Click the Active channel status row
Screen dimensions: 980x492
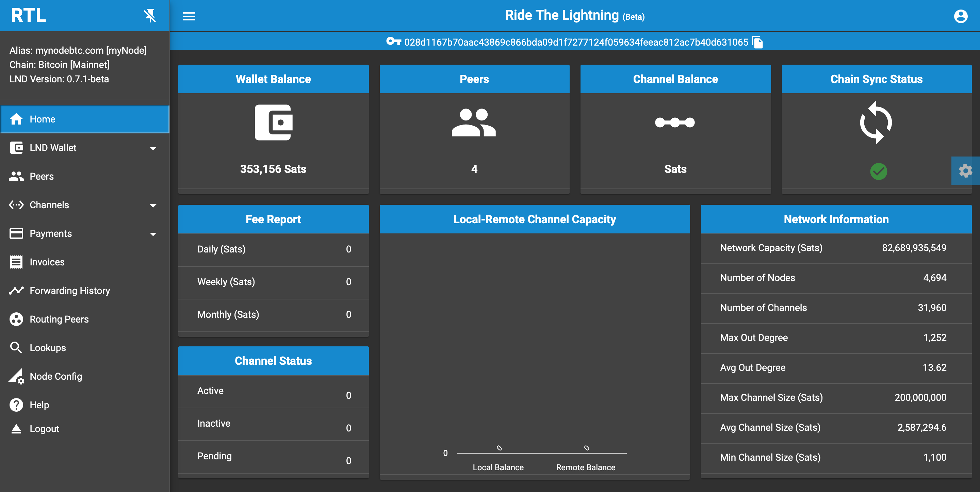click(x=273, y=392)
